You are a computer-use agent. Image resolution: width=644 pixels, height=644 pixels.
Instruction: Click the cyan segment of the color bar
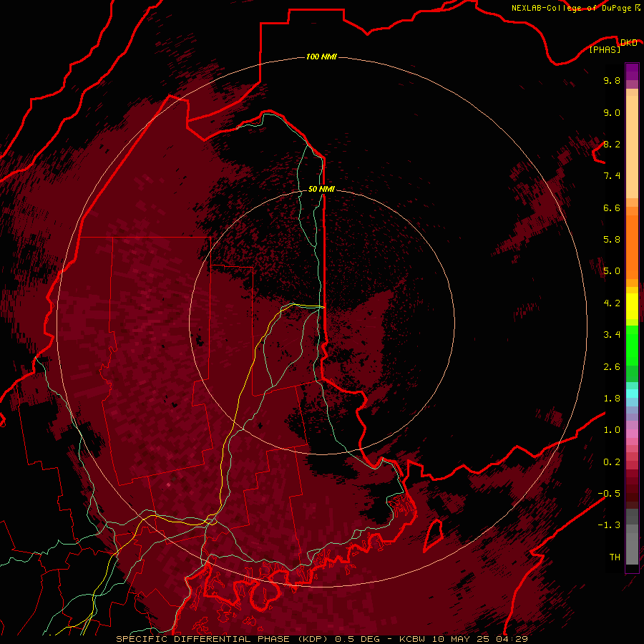(632, 394)
